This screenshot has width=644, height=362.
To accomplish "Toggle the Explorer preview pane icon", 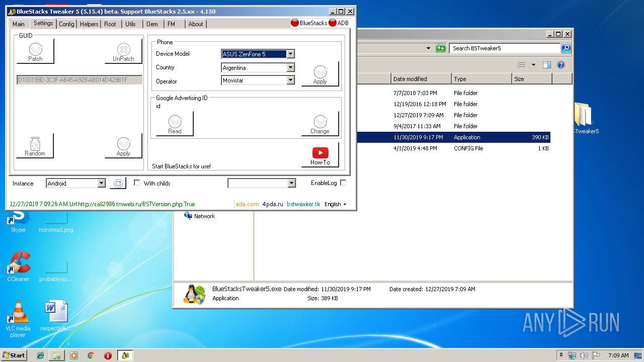I will click(x=547, y=65).
